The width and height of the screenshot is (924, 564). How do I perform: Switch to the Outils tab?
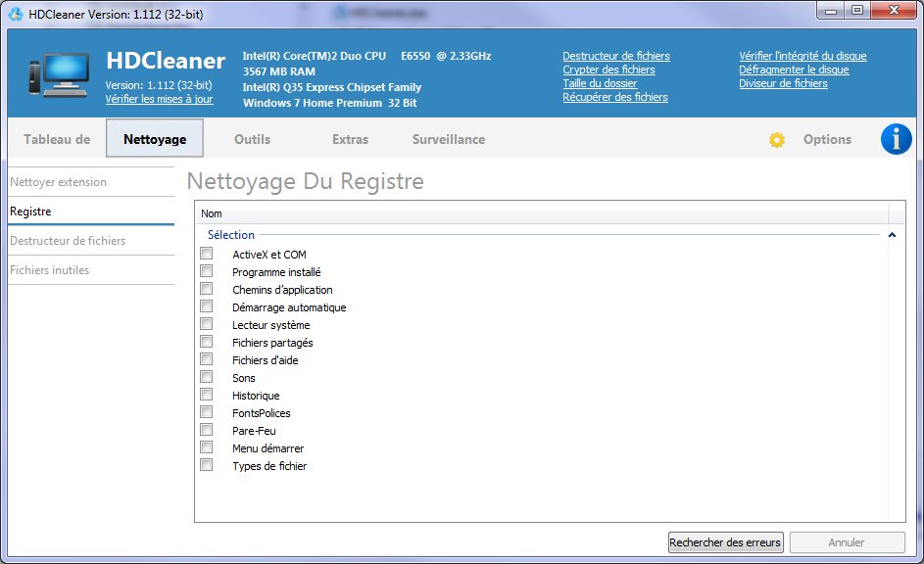click(x=252, y=139)
